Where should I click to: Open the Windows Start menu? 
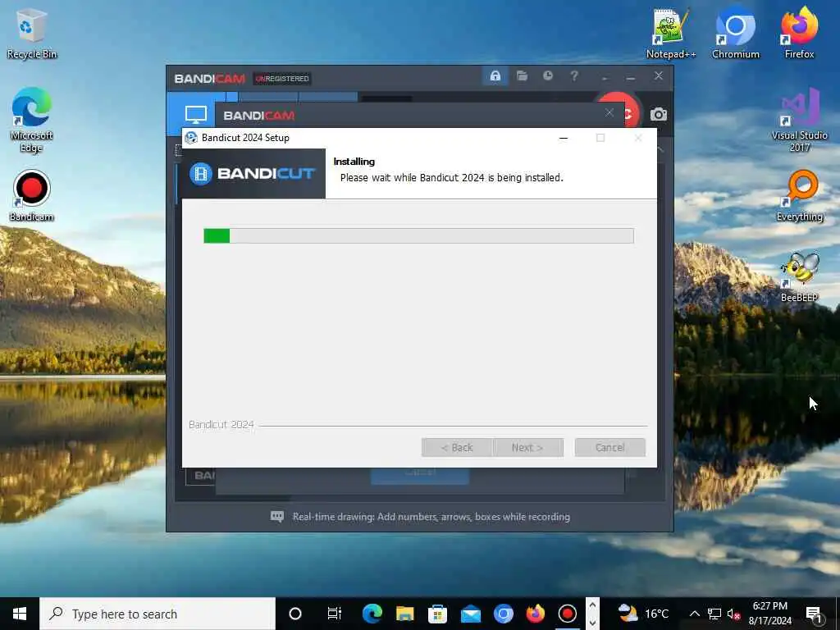coord(20,614)
